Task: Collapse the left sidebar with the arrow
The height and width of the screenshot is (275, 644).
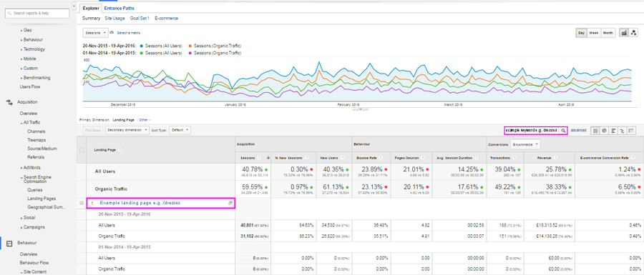Action: point(74,6)
